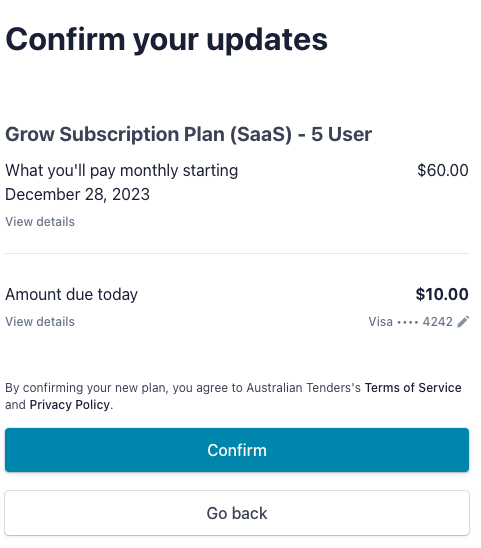Click the Confirm your updates heading
Image resolution: width=481 pixels, height=548 pixels.
(166, 40)
